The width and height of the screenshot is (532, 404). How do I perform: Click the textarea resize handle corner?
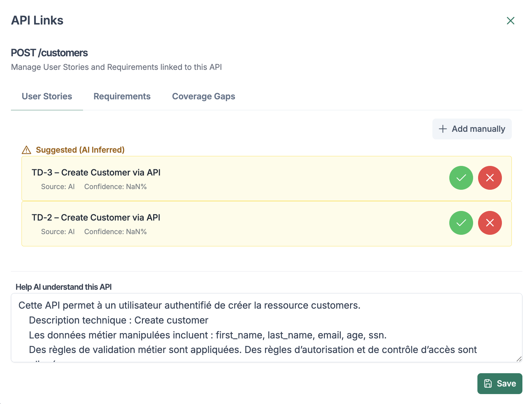click(x=519, y=359)
